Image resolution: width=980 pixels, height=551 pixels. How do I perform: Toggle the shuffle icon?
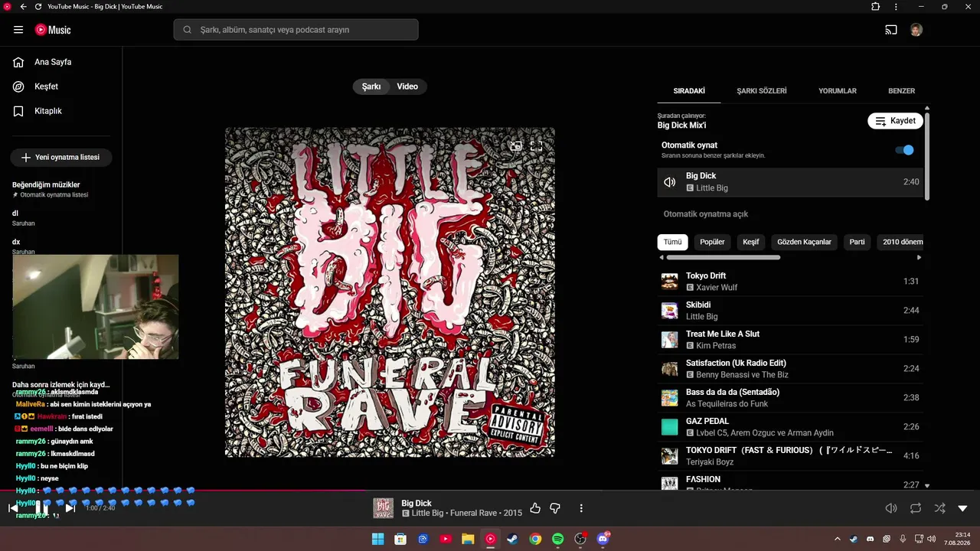939,508
